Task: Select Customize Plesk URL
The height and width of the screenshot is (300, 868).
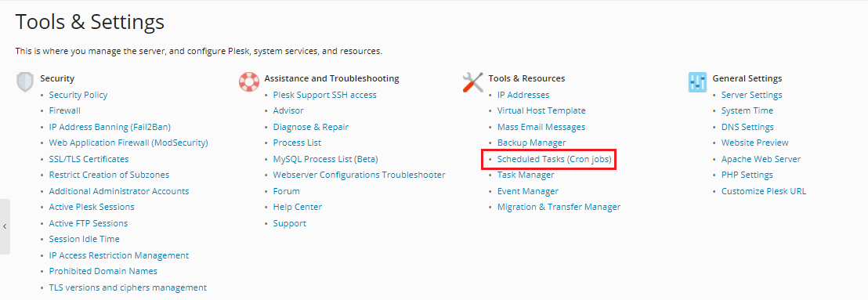Action: (764, 191)
